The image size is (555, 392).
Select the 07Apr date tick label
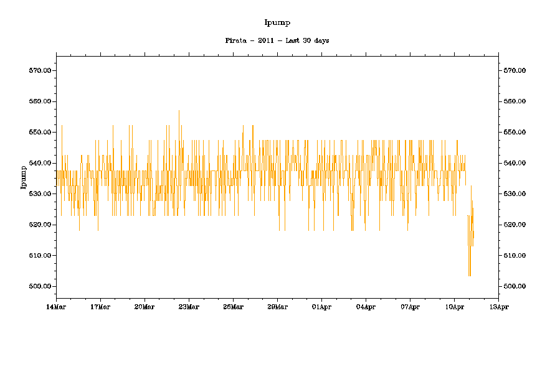coord(410,307)
